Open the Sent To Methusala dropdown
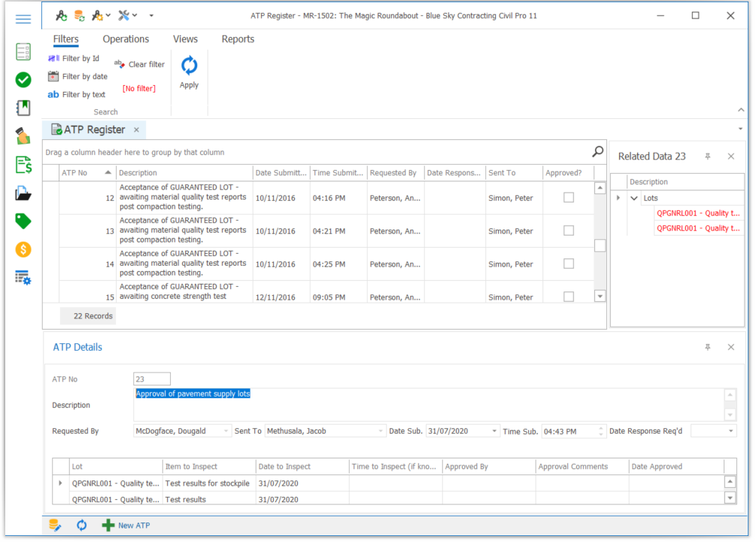 click(381, 431)
